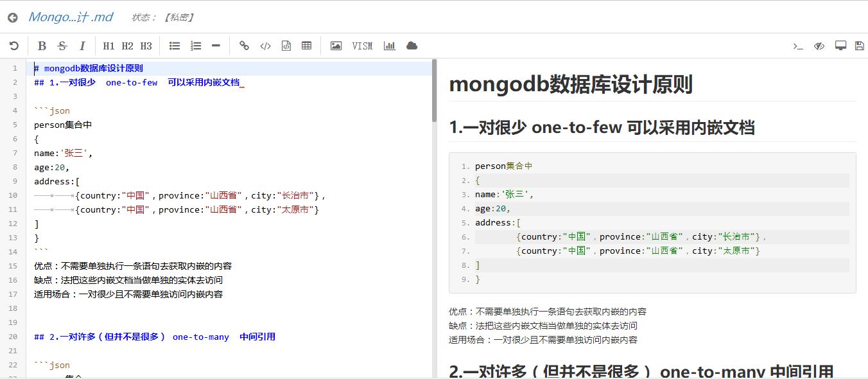
Task: Click editor line "## 2.一对许多（但并不是很多） one-to-many 中间引用"
Action: click(155, 337)
